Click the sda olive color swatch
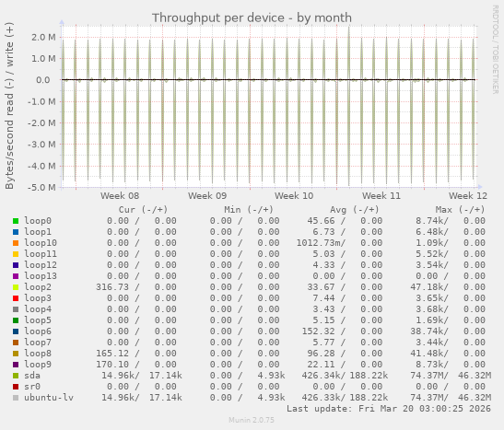 pyautogui.click(x=16, y=376)
